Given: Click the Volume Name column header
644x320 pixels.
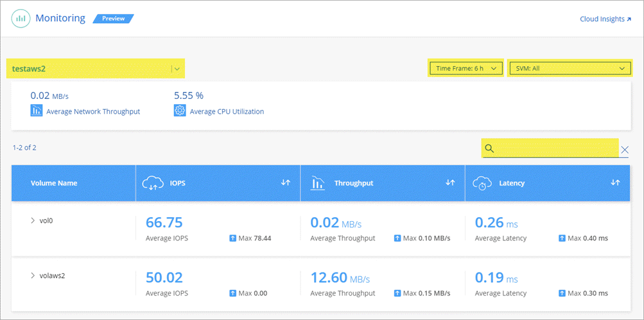Looking at the screenshot, I should pyautogui.click(x=54, y=183).
